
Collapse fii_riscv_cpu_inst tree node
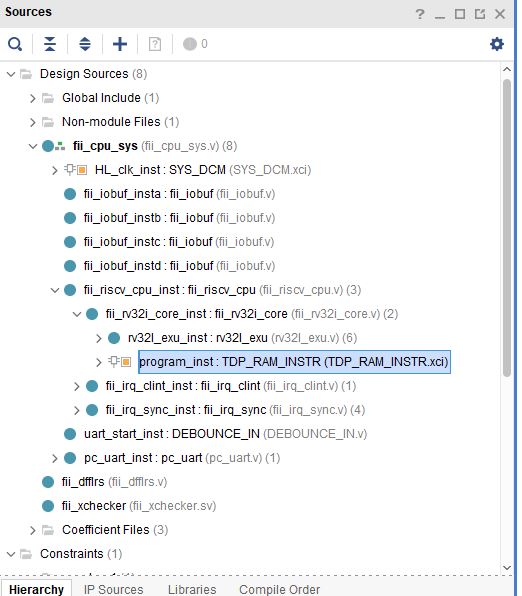point(55,290)
